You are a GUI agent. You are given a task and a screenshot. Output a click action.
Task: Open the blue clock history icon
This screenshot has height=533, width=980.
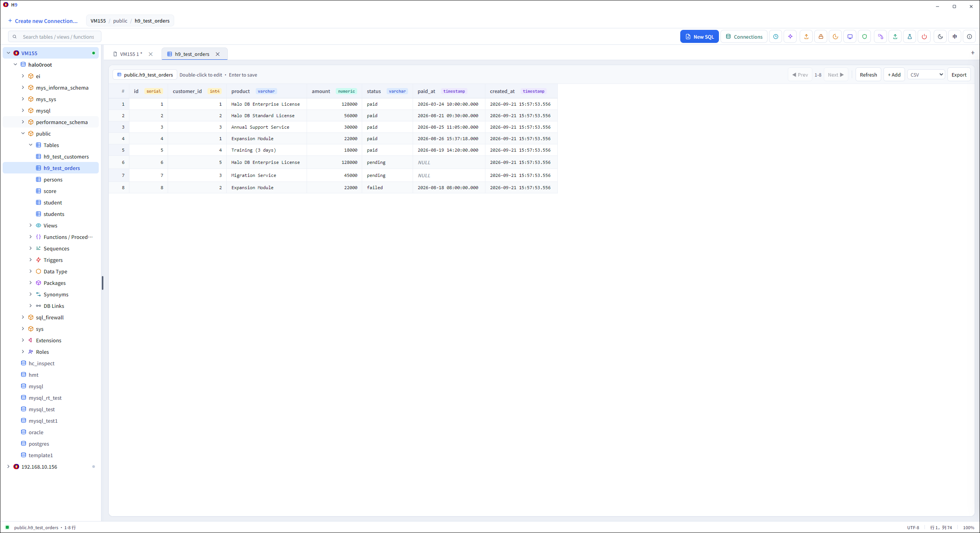tap(776, 37)
